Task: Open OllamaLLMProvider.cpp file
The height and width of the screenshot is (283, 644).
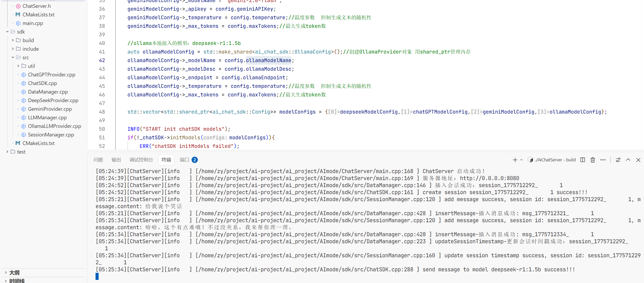Action: (55, 126)
